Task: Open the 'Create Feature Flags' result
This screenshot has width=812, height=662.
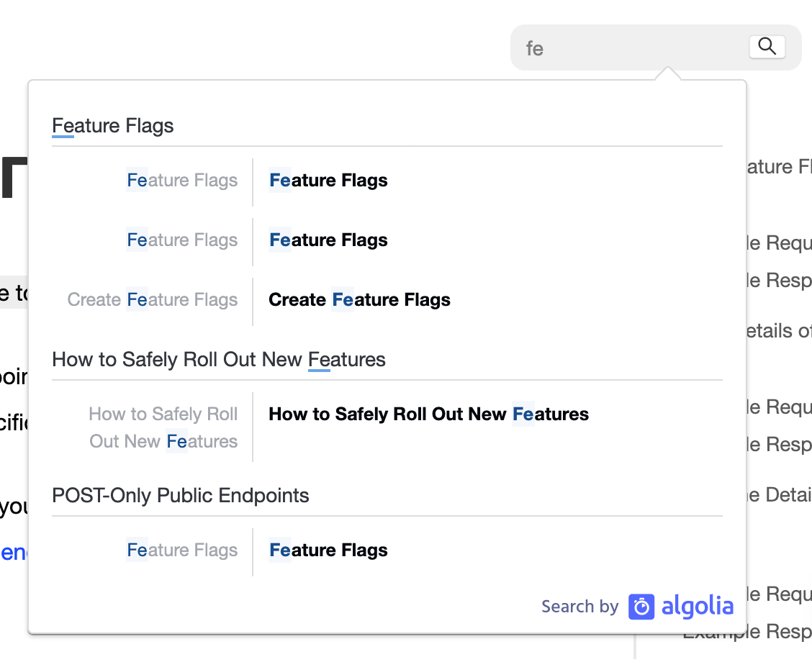Action: pyautogui.click(x=358, y=299)
